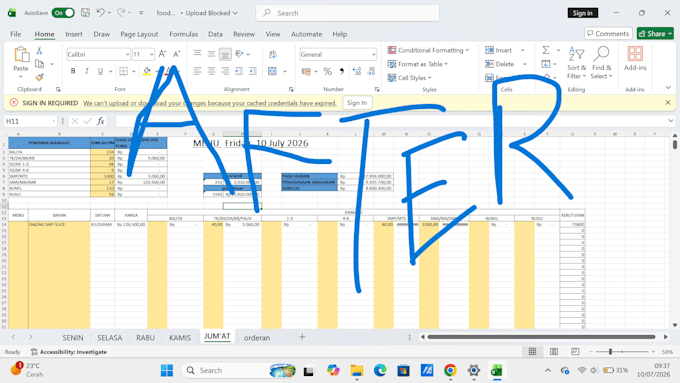This screenshot has width=680, height=383.
Task: Add a new sheet with plus button
Action: click(302, 337)
